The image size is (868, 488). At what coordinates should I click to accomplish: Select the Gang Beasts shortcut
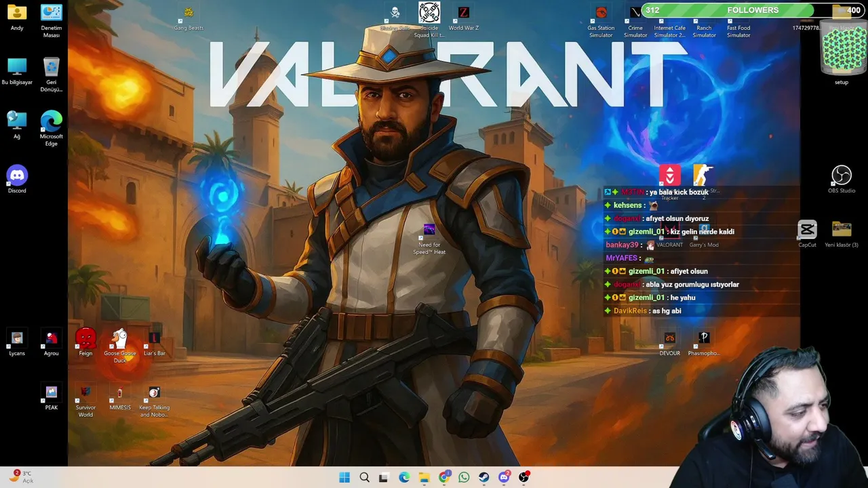pyautogui.click(x=189, y=13)
